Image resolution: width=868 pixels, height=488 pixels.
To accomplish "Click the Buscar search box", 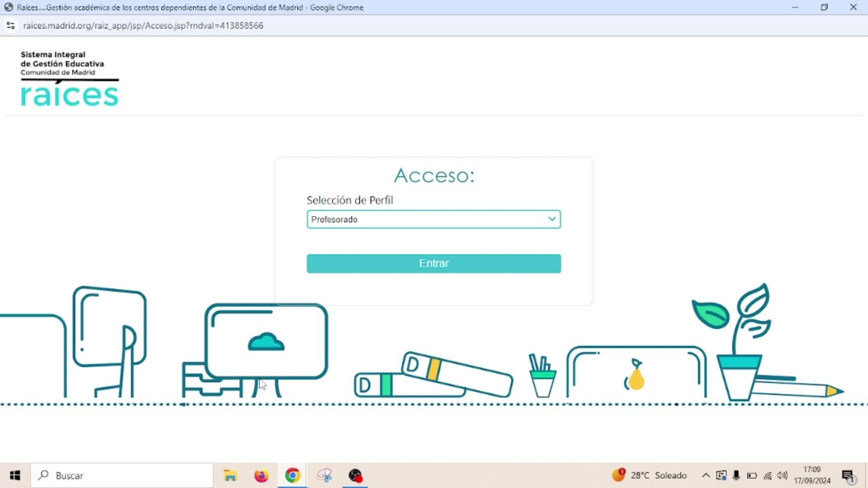I will tap(122, 475).
